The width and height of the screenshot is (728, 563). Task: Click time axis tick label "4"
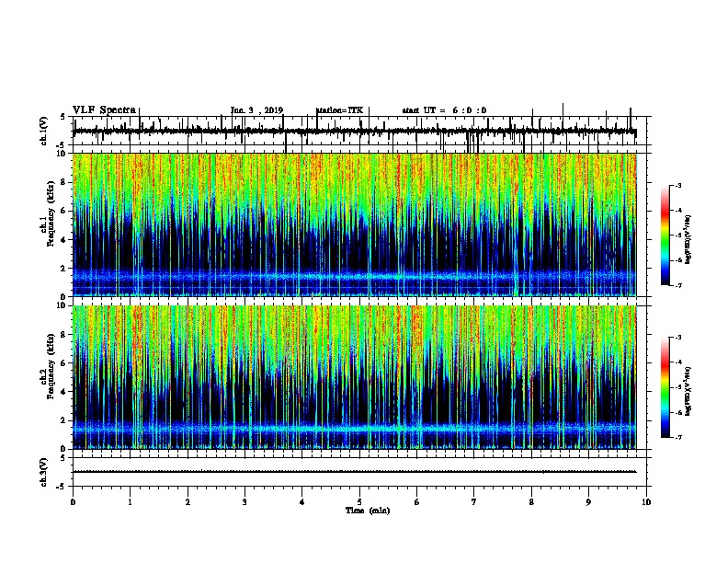pos(302,502)
